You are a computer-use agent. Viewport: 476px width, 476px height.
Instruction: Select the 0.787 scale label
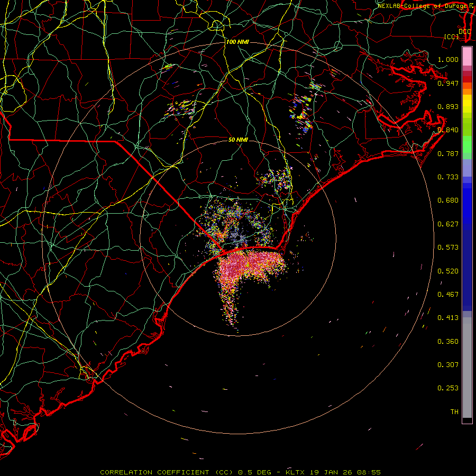click(448, 153)
